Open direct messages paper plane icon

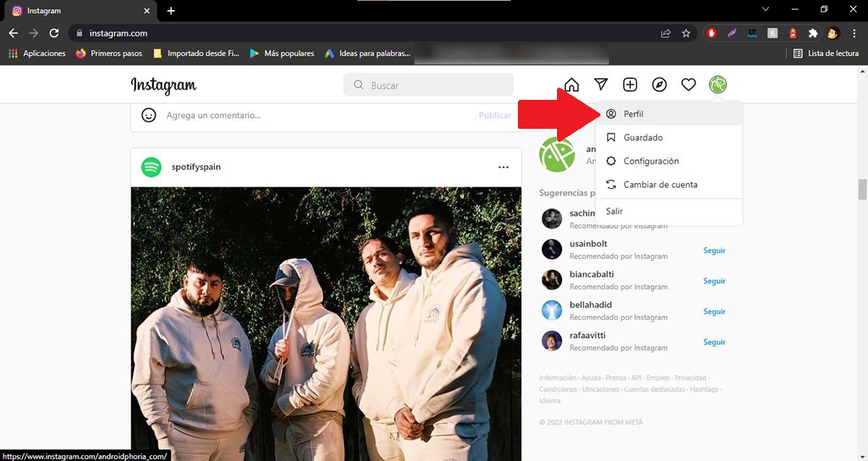tap(601, 85)
